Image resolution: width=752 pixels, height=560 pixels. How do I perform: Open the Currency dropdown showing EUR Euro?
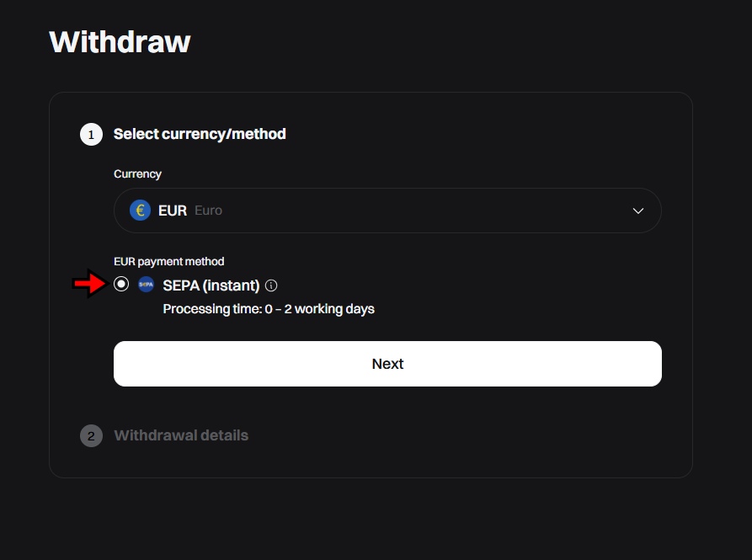[387, 210]
